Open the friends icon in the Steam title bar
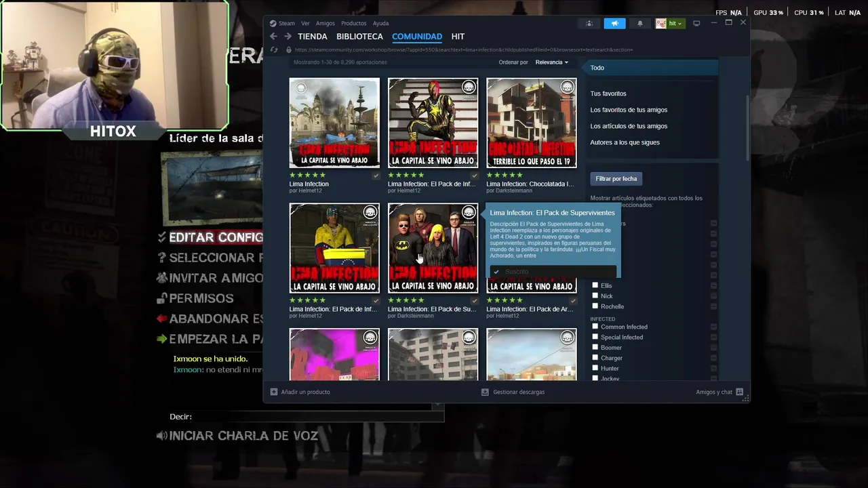868x488 pixels. [589, 23]
